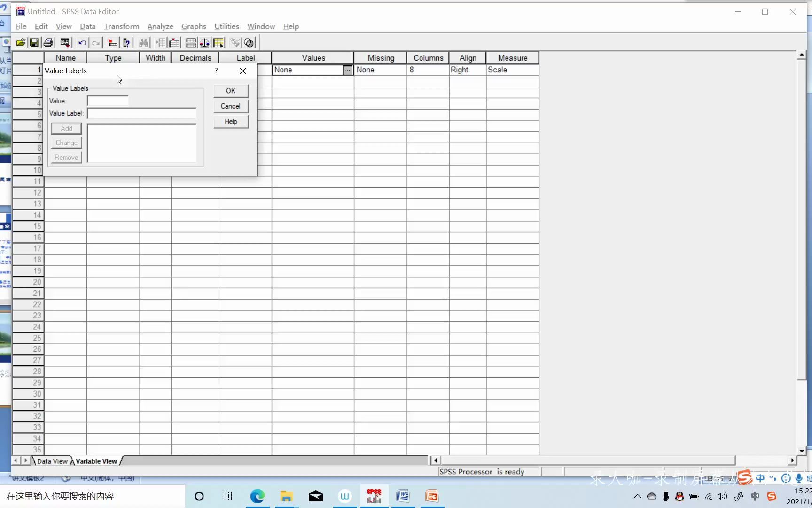Click the Insert Variable toolbar icon

pyautogui.click(x=174, y=43)
